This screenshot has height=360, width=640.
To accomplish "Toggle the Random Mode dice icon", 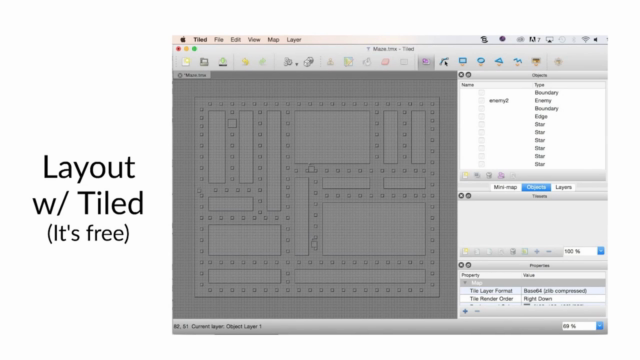I will click(x=309, y=62).
